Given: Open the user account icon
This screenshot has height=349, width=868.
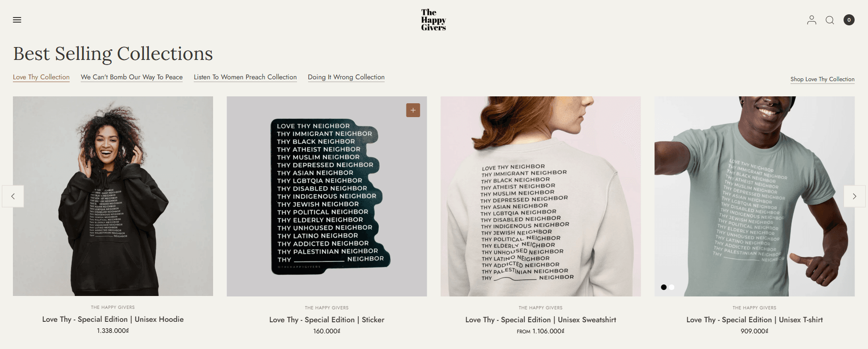Looking at the screenshot, I should pos(811,20).
